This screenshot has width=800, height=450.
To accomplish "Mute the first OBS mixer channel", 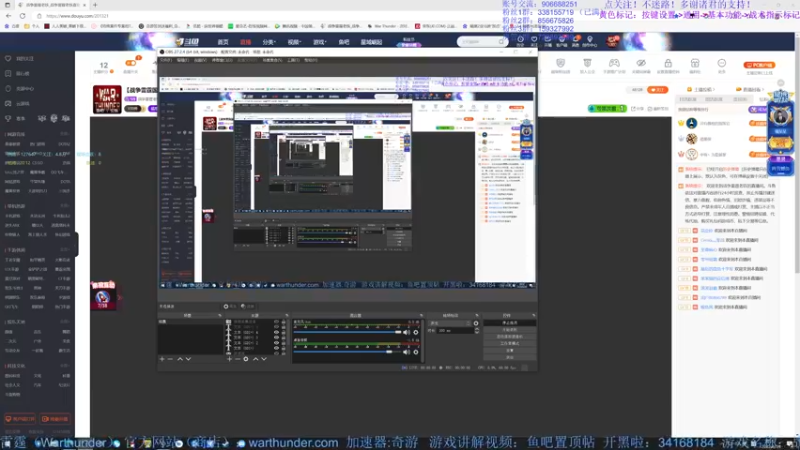I will tap(407, 333).
